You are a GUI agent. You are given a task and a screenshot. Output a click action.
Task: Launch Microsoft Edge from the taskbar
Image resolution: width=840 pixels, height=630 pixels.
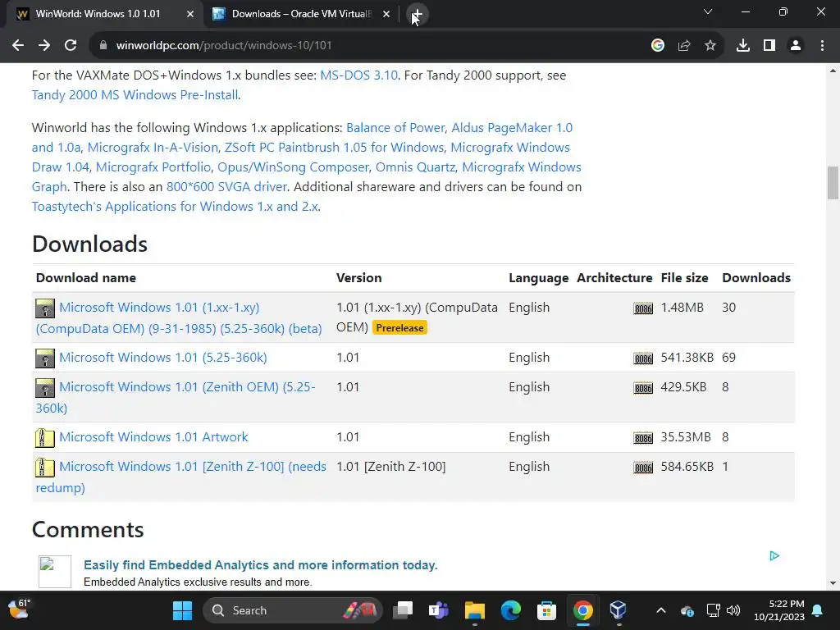pyautogui.click(x=510, y=610)
